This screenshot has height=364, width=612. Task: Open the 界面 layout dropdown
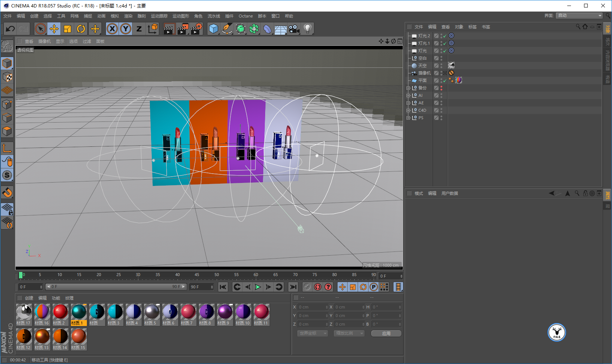579,16
